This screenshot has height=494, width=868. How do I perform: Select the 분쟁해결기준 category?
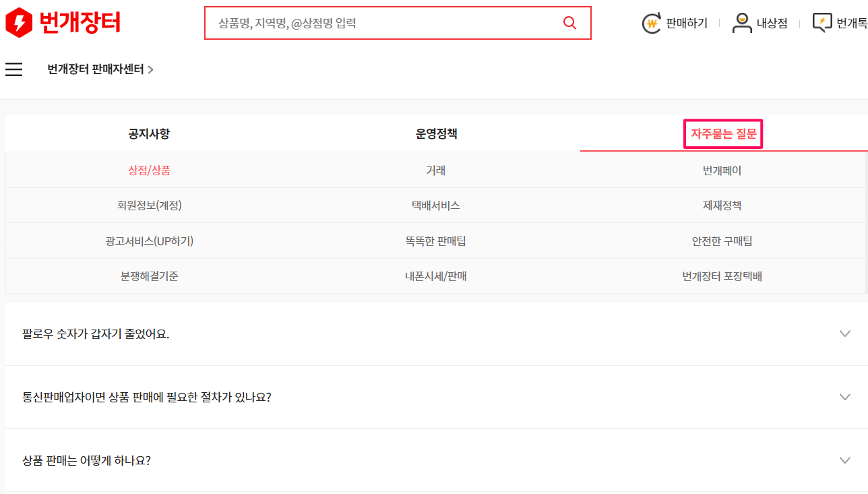pyautogui.click(x=150, y=276)
